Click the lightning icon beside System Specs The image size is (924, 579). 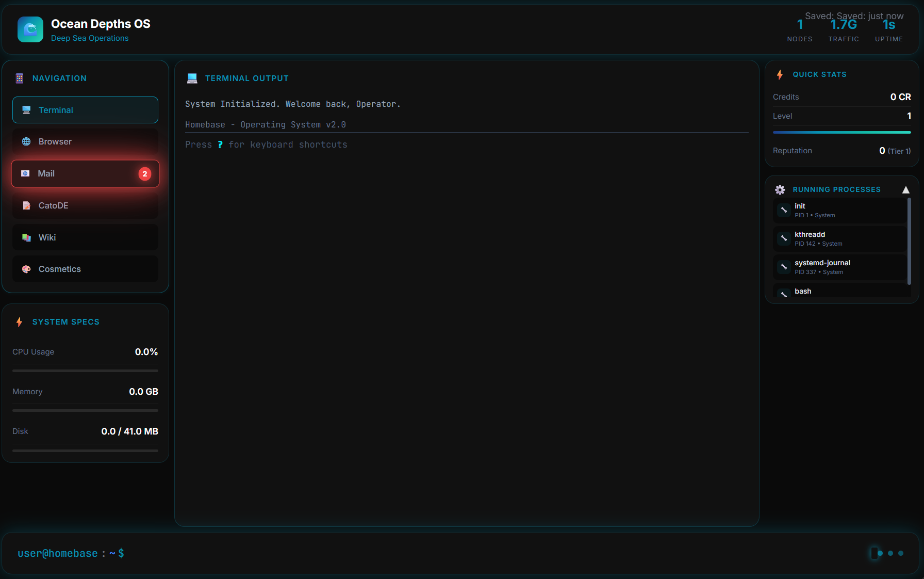[19, 322]
